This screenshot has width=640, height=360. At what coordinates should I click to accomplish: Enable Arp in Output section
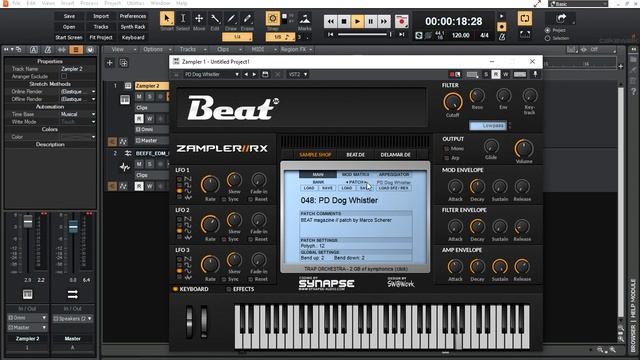(447, 158)
